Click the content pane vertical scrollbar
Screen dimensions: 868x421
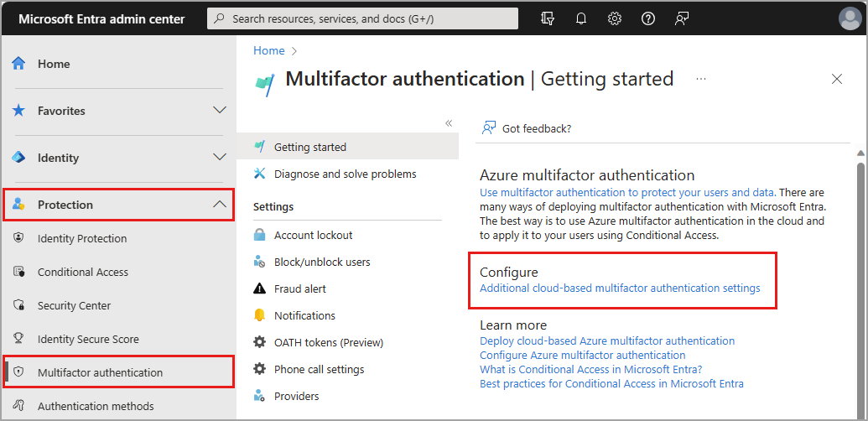(860, 277)
